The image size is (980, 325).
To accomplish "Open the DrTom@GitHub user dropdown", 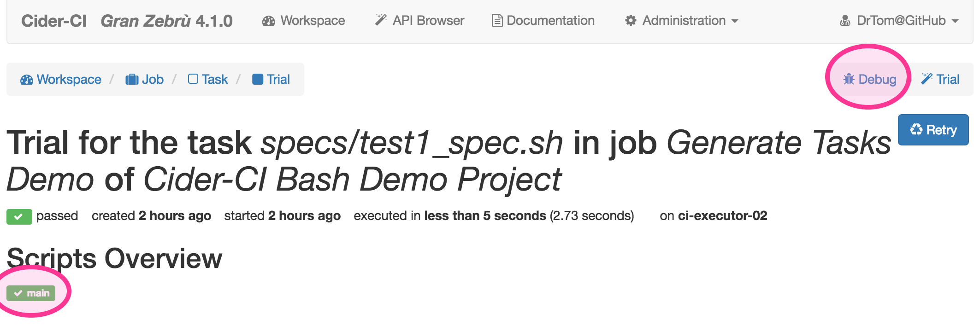I will point(899,21).
